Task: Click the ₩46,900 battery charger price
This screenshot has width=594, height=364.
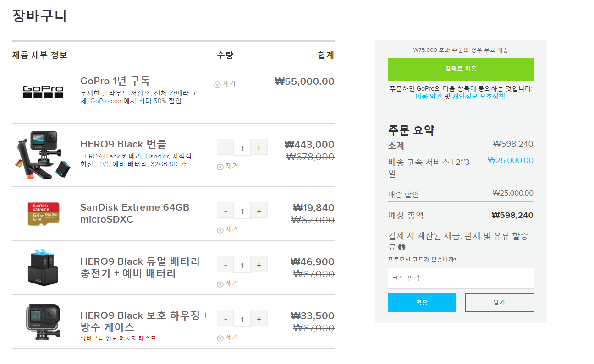Action: [x=313, y=262]
